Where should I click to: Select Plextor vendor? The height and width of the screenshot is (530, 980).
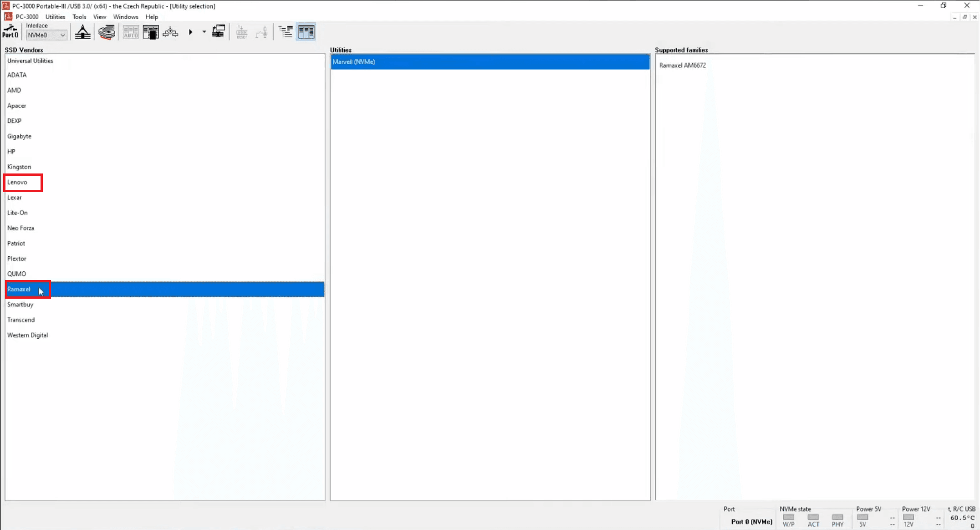pos(165,259)
